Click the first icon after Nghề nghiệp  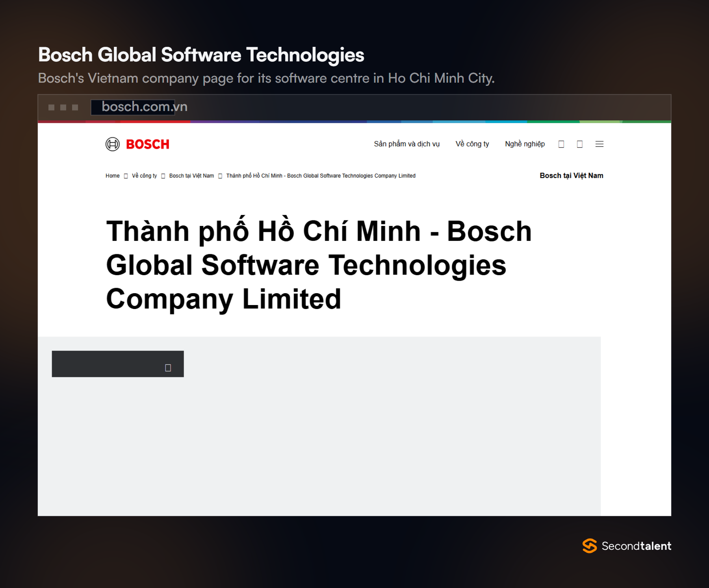click(561, 144)
